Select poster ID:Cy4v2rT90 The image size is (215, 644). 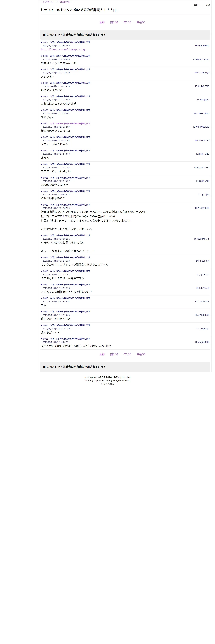tap(202, 86)
